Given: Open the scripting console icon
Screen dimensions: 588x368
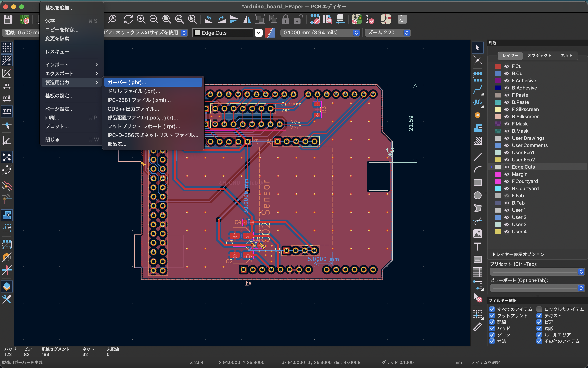Looking at the screenshot, I should [402, 19].
